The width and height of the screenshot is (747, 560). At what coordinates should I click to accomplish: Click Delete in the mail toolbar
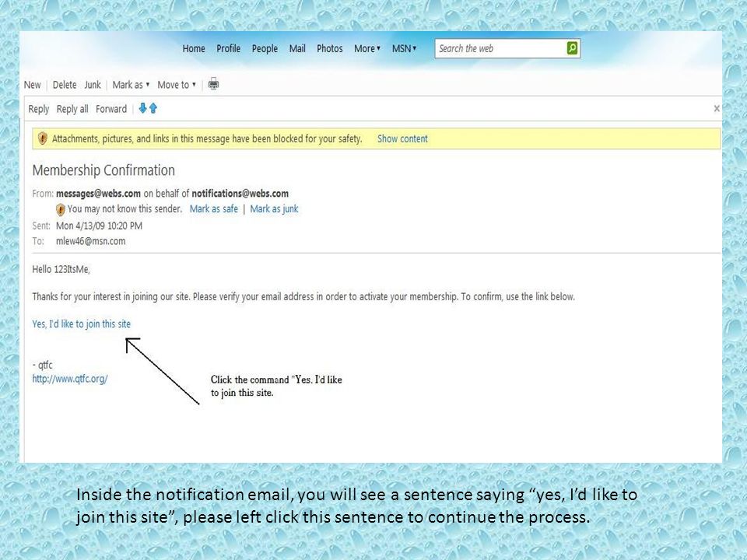[65, 85]
